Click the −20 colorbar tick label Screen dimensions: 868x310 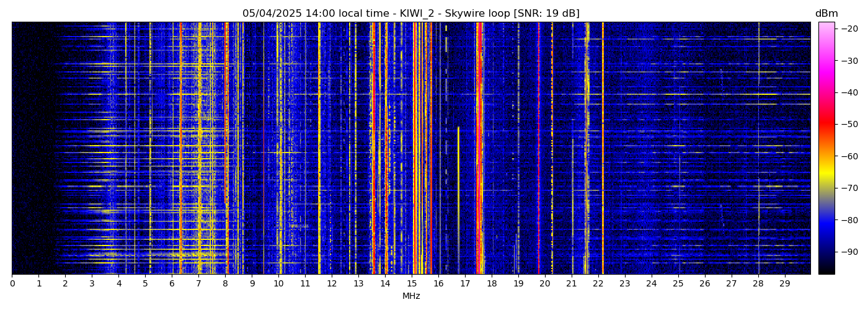point(849,29)
